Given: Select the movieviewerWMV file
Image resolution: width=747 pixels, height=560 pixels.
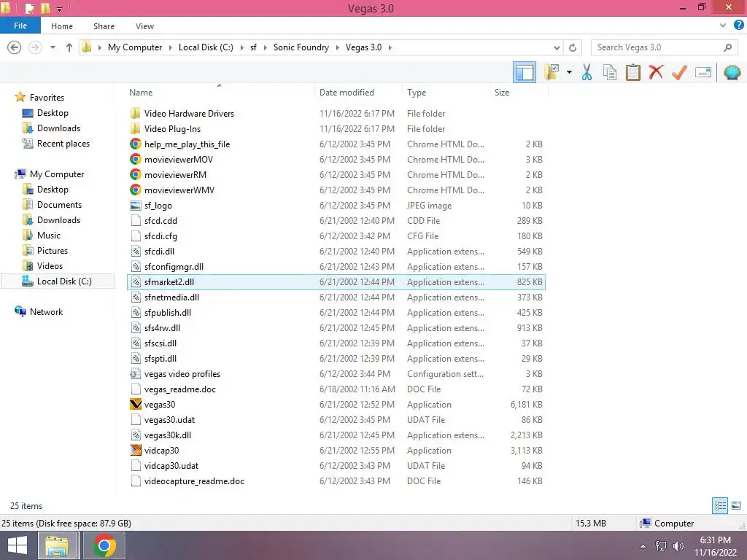Looking at the screenshot, I should [x=179, y=190].
